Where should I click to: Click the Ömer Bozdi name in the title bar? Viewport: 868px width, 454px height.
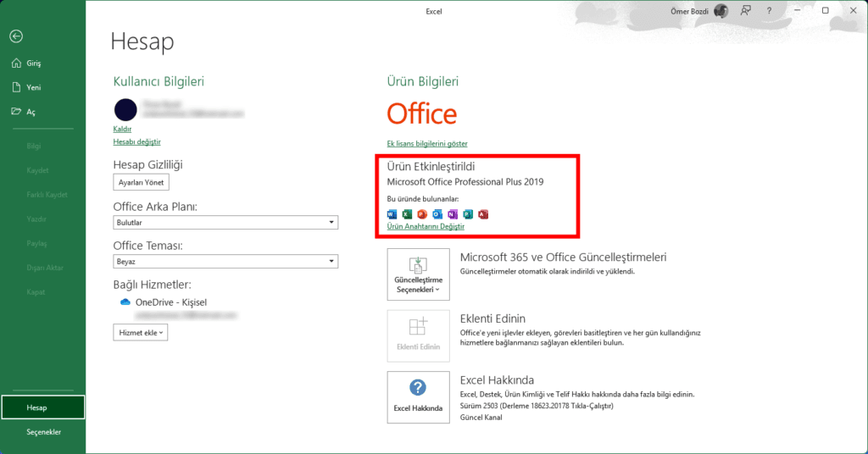tap(689, 11)
